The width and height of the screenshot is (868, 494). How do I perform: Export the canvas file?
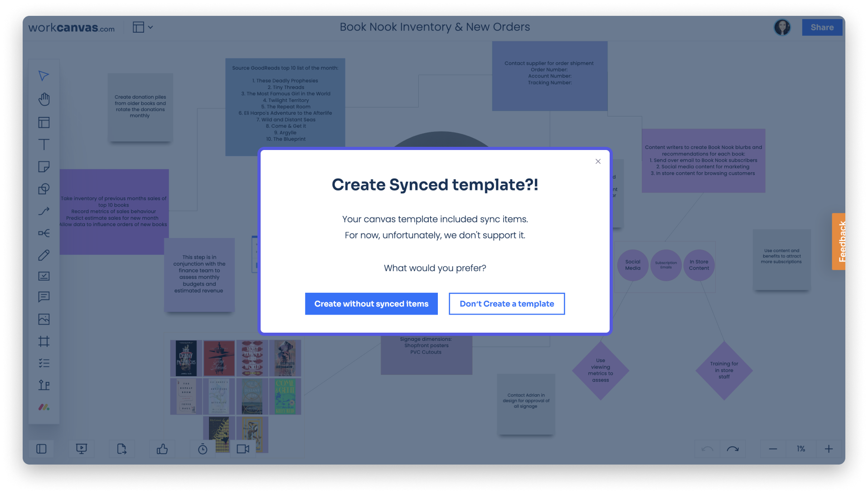121,449
